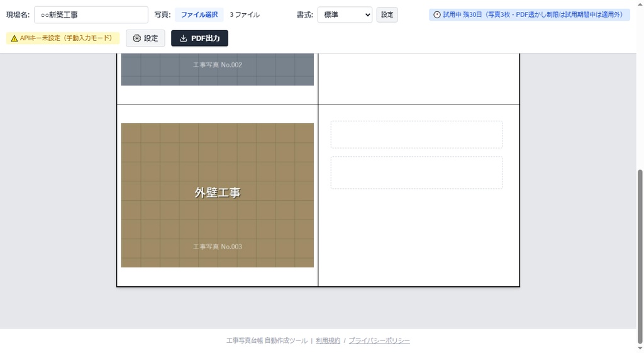Click the upper note field beside 外壁工事 photo
This screenshot has height=353, width=644.
coord(416,135)
